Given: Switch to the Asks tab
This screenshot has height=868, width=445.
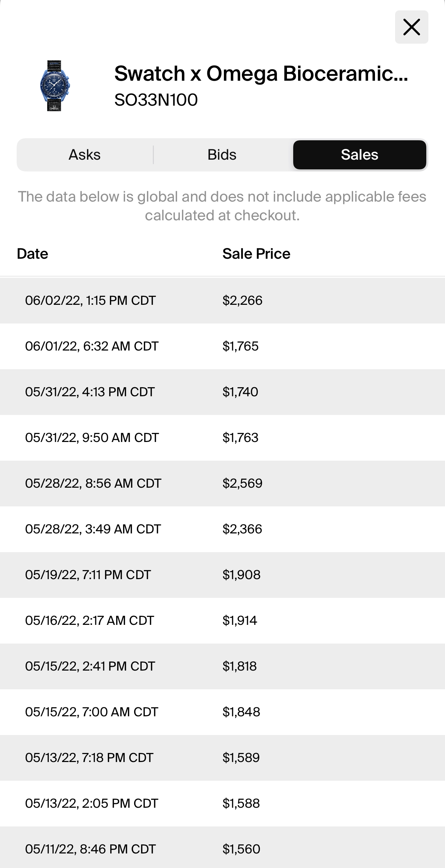Looking at the screenshot, I should coord(85,155).
